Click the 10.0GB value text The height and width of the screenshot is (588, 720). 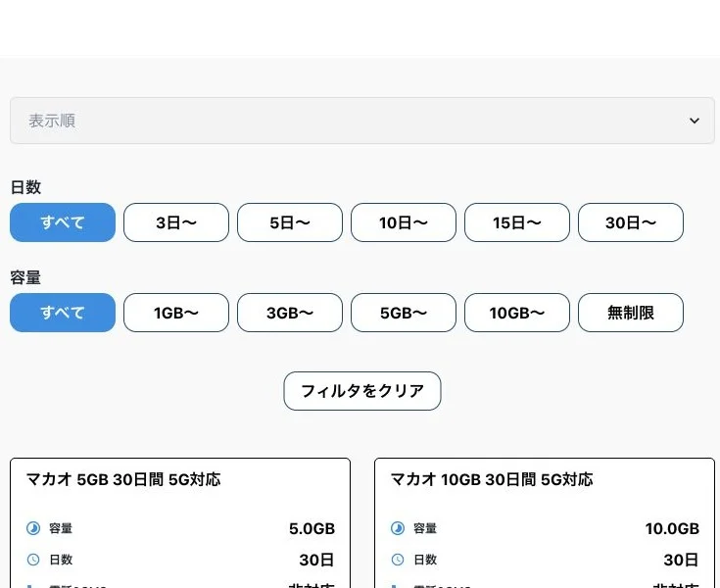point(672,528)
